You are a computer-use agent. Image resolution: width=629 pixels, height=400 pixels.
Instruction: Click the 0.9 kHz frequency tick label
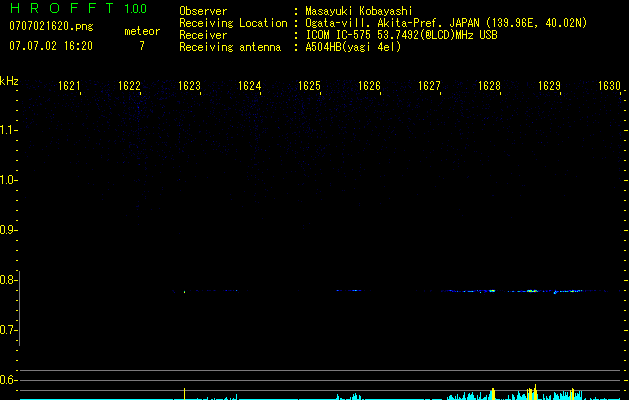click(8, 230)
